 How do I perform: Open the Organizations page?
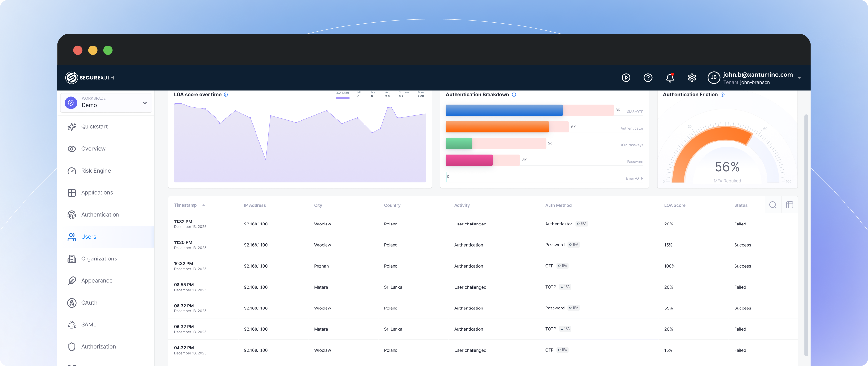tap(99, 258)
